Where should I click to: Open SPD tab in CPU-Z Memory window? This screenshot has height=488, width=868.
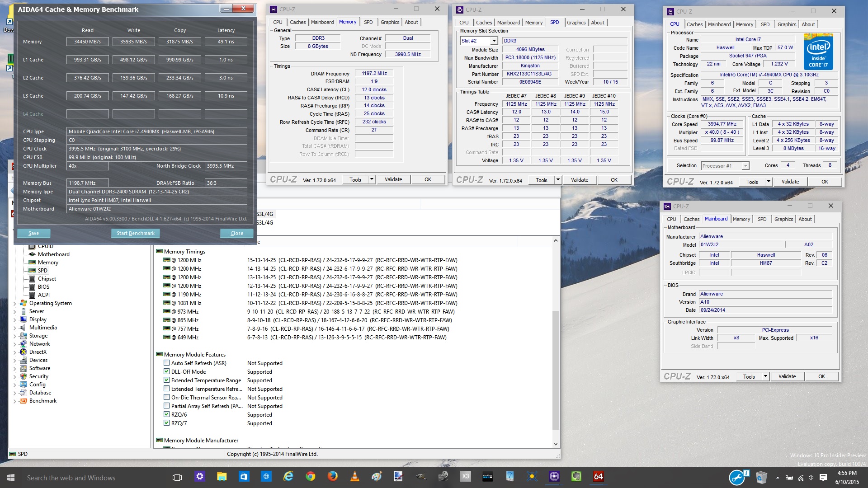pyautogui.click(x=368, y=22)
